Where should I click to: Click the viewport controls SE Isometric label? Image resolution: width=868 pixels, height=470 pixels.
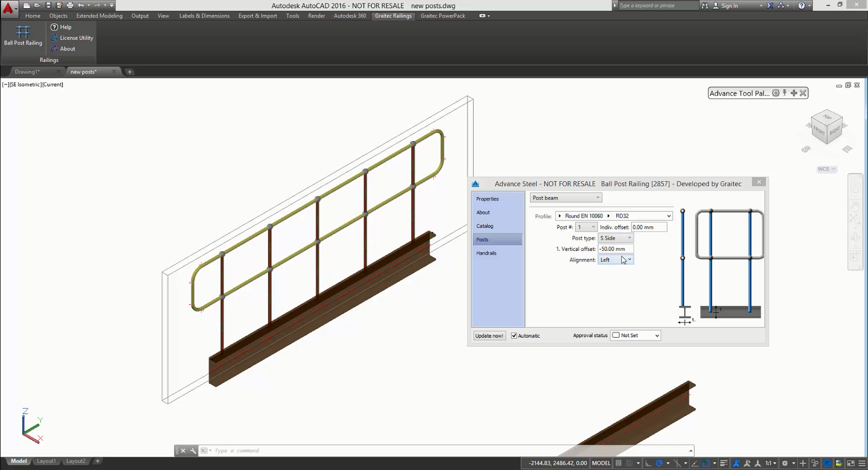(x=25, y=84)
